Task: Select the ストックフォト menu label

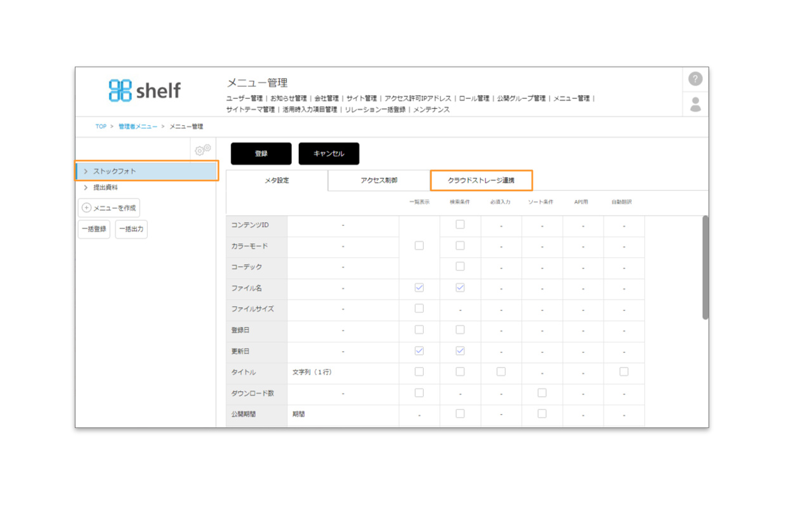Action: [x=115, y=171]
